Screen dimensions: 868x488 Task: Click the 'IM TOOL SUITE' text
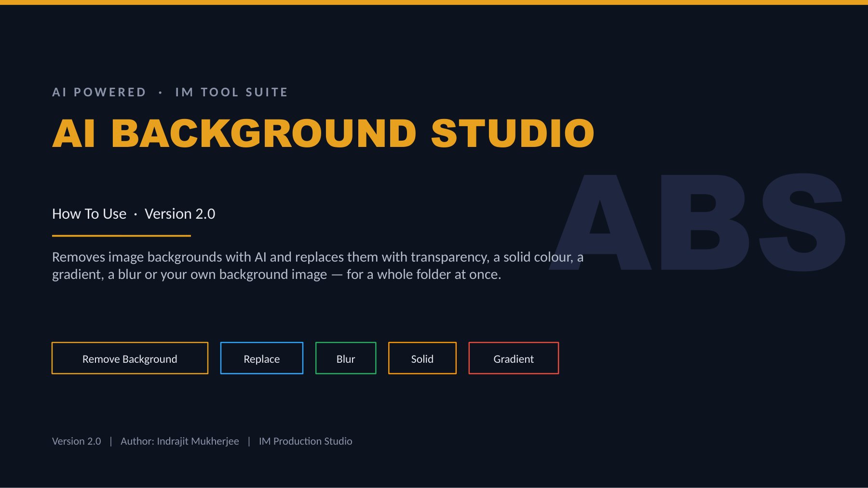pos(231,92)
